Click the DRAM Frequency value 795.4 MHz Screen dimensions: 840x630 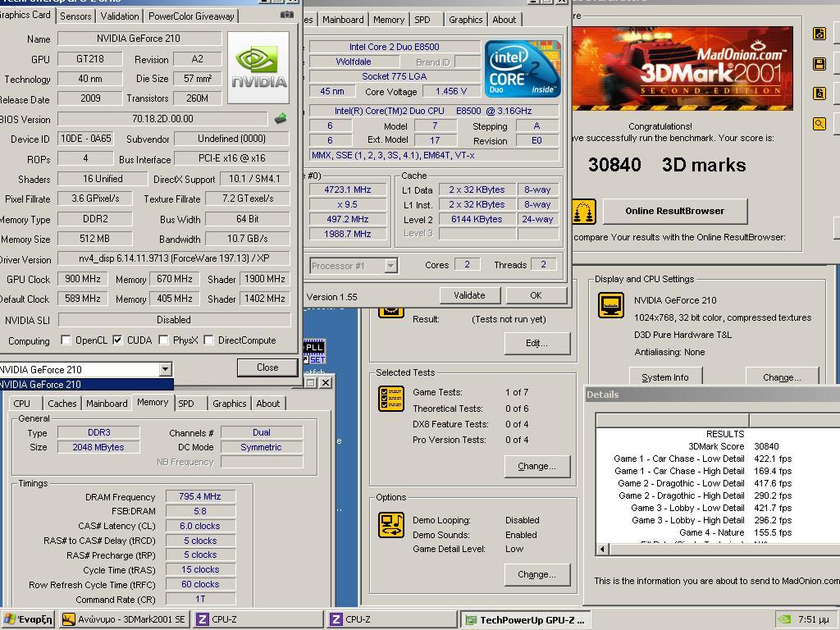pyautogui.click(x=200, y=496)
